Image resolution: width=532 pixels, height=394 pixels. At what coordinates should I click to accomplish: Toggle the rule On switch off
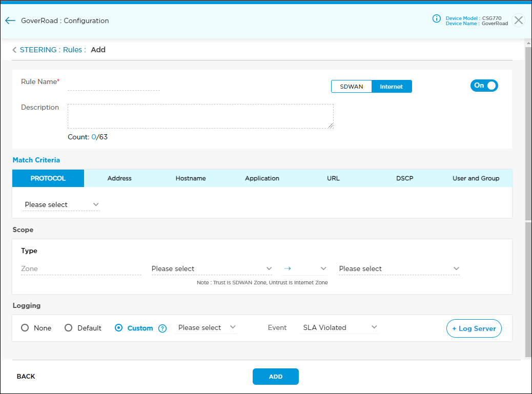(484, 86)
